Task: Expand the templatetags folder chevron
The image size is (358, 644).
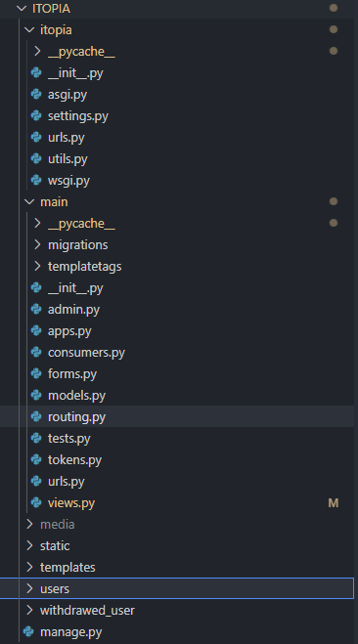Action: 37,266
